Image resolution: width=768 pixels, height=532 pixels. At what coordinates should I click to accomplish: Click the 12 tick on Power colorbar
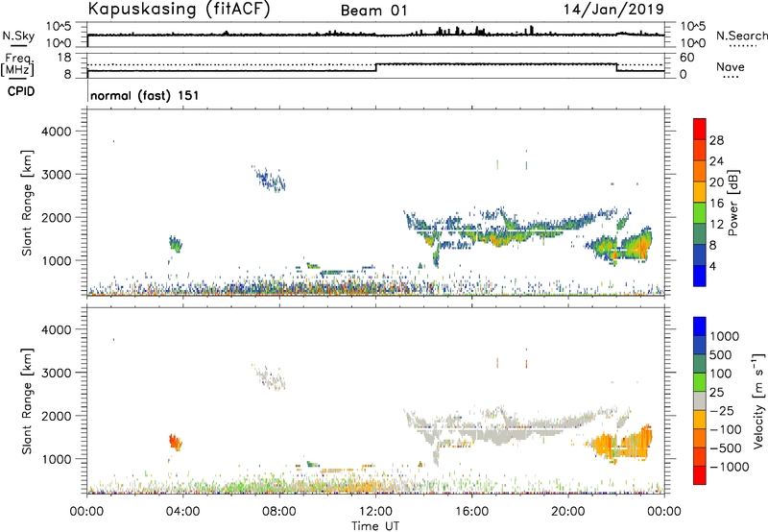[716, 225]
